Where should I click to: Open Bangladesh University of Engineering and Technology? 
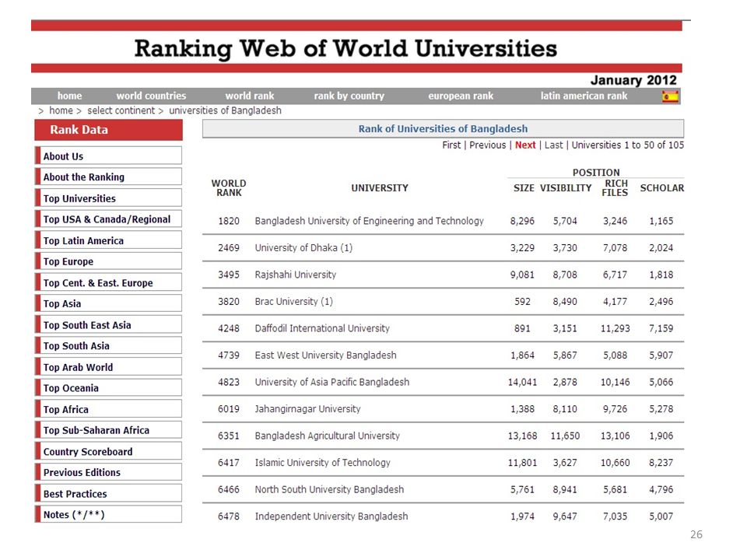point(369,221)
